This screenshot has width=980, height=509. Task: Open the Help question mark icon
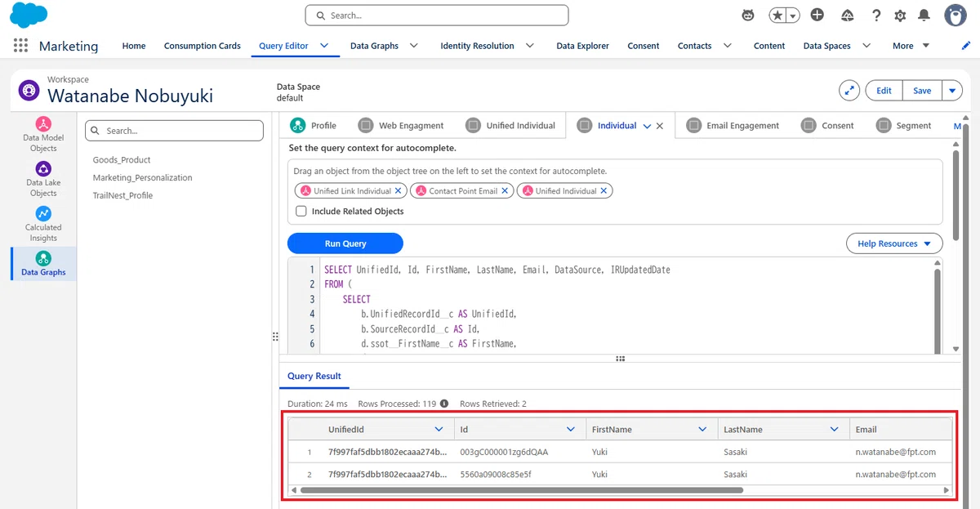pyautogui.click(x=876, y=15)
